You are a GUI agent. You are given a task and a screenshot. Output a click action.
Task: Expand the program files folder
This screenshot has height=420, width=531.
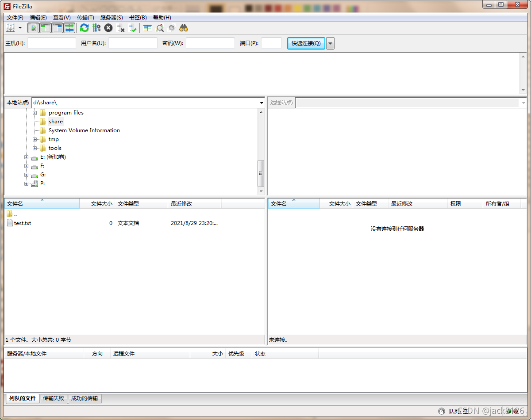(x=35, y=113)
